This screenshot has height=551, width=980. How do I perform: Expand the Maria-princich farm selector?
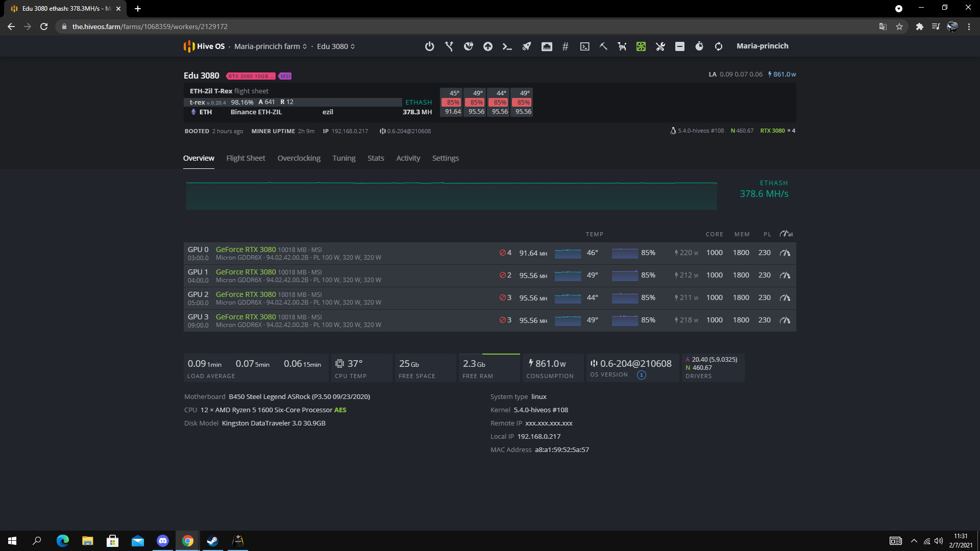click(271, 46)
